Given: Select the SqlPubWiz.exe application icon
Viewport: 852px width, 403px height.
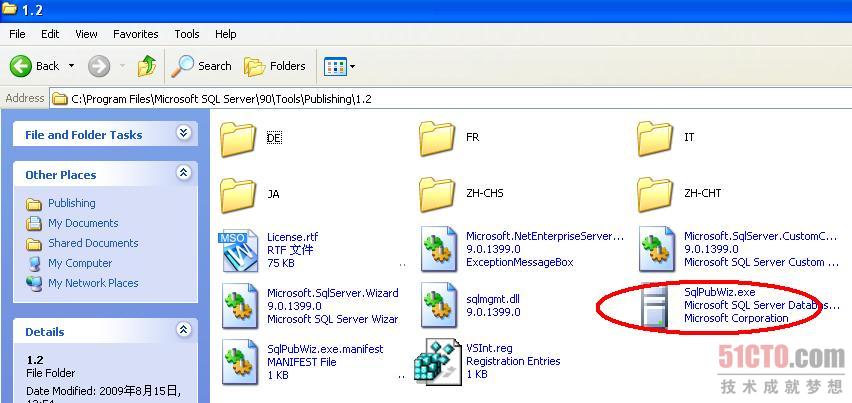Looking at the screenshot, I should pyautogui.click(x=654, y=306).
